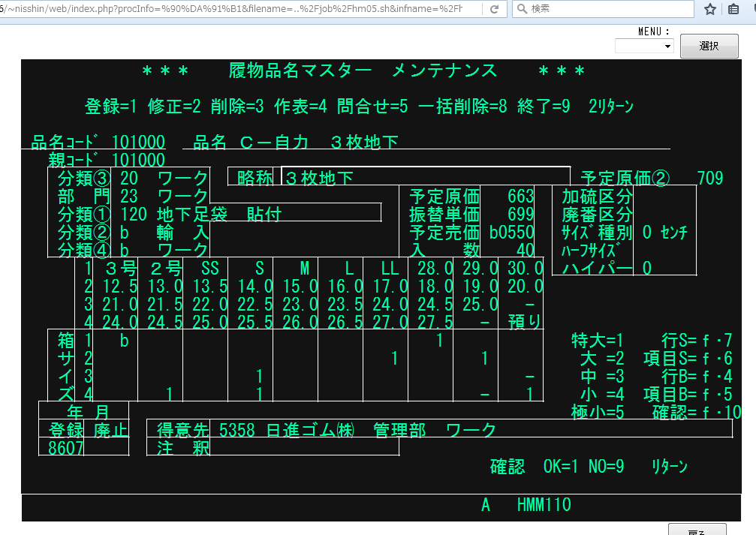
Task: Click the browser reload icon
Action: pyautogui.click(x=494, y=9)
